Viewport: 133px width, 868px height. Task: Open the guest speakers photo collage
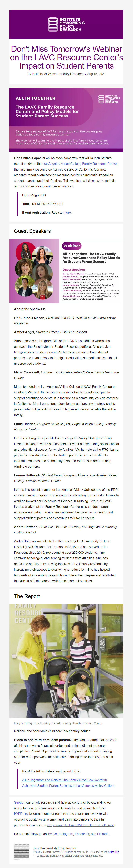coord(35,271)
